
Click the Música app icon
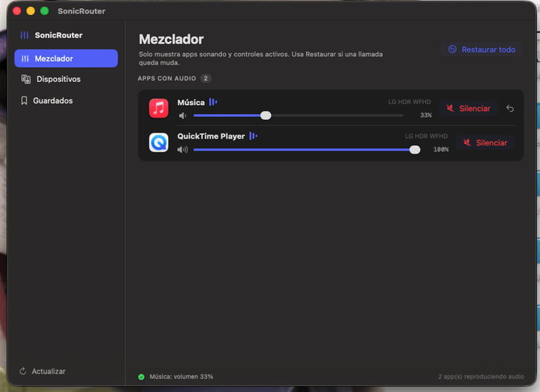point(159,109)
